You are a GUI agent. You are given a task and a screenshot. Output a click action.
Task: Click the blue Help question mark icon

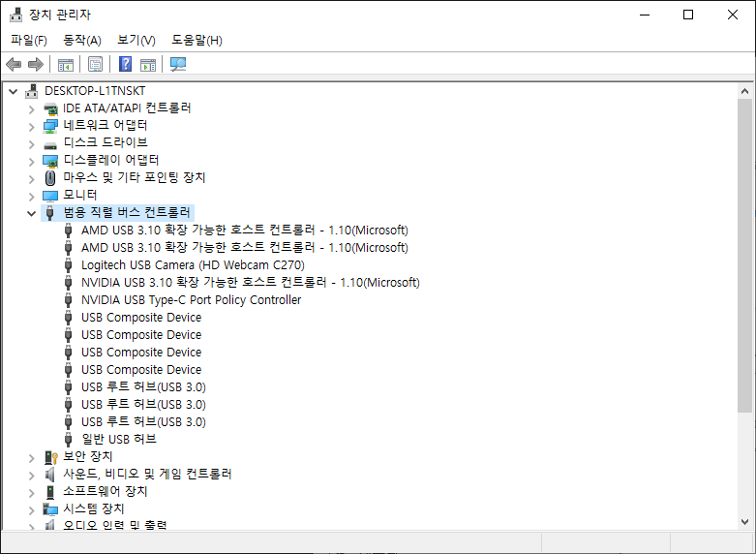[x=126, y=64]
